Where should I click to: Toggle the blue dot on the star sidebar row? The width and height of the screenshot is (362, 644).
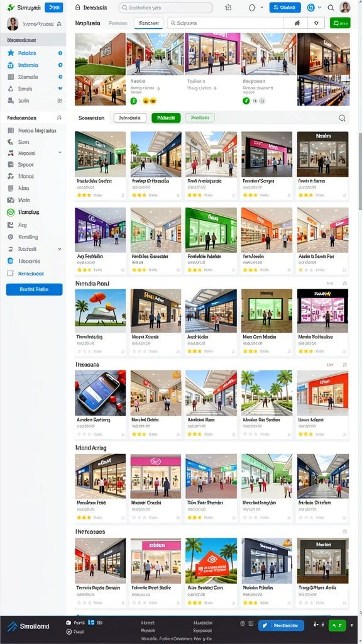[60, 53]
